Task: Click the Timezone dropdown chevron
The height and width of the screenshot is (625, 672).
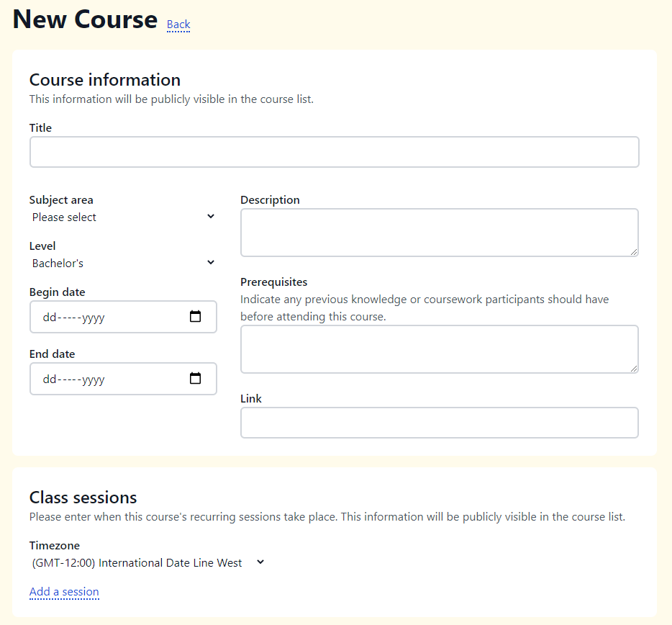Action: (259, 562)
